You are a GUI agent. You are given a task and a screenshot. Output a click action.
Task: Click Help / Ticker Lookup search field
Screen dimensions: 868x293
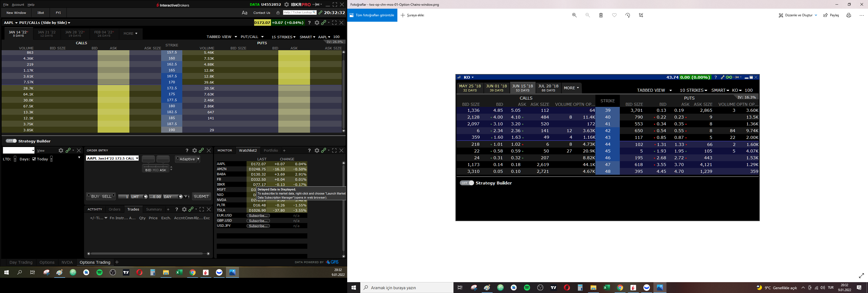pos(299,12)
